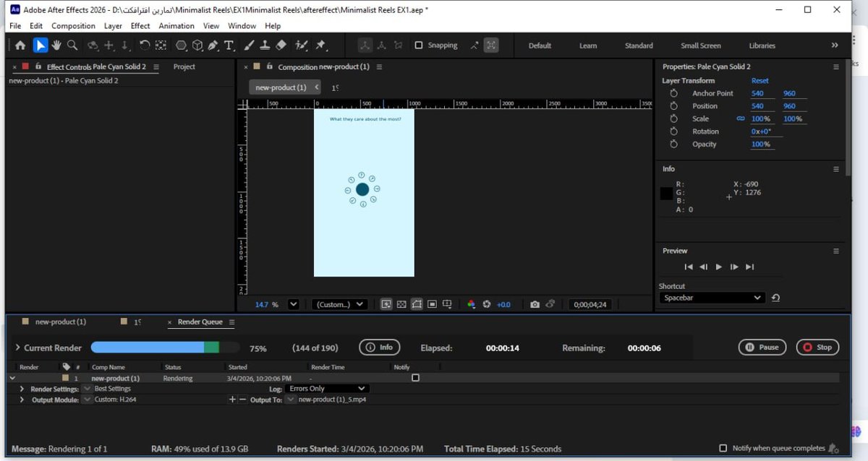Toggle the transparency grid in viewer
This screenshot has height=461, width=868.
coord(401,305)
